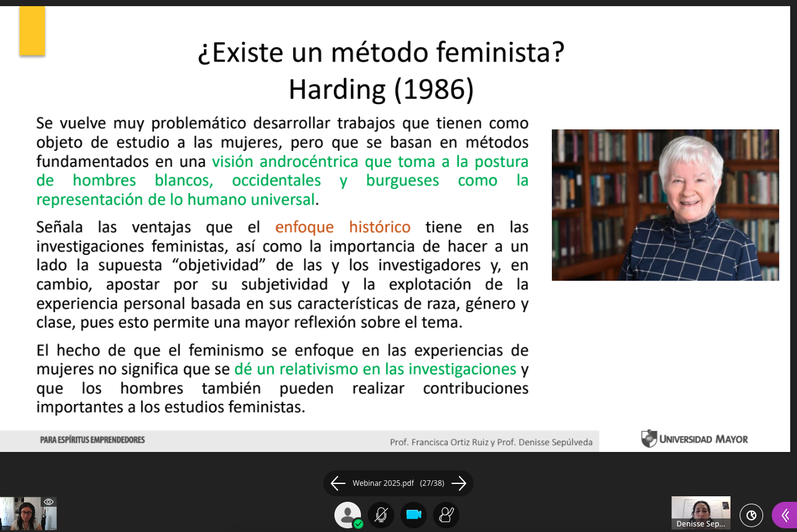
Task: Advance to the next slide with the right arrow
Action: coord(459,483)
